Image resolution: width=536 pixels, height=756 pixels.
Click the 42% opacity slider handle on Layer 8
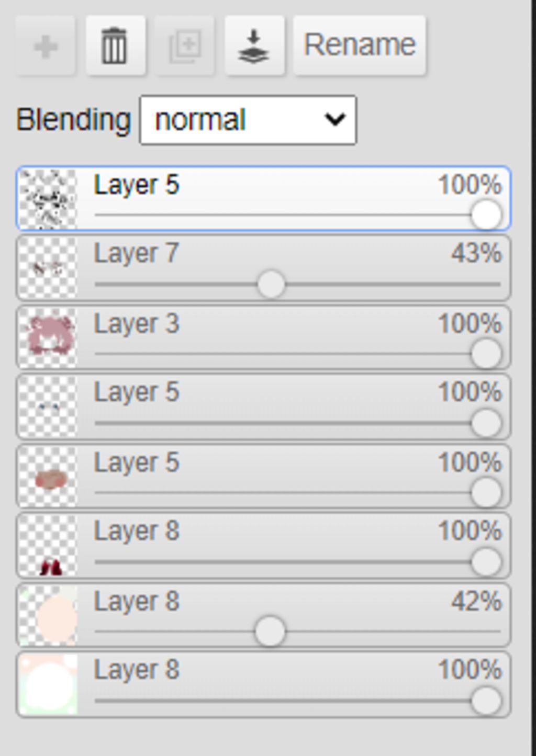(x=270, y=631)
